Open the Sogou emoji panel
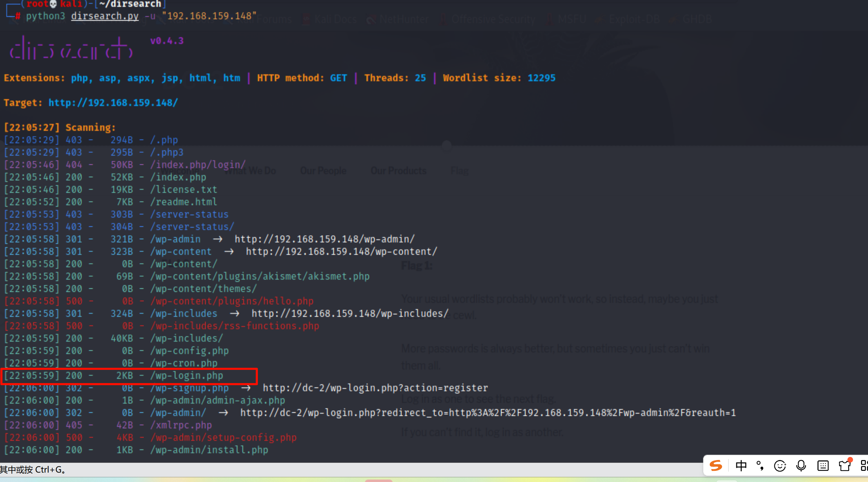Viewport: 868px width, 482px height. [780, 466]
